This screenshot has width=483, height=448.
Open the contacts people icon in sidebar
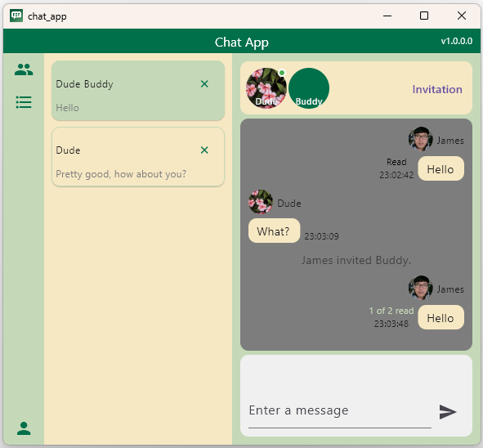(24, 69)
